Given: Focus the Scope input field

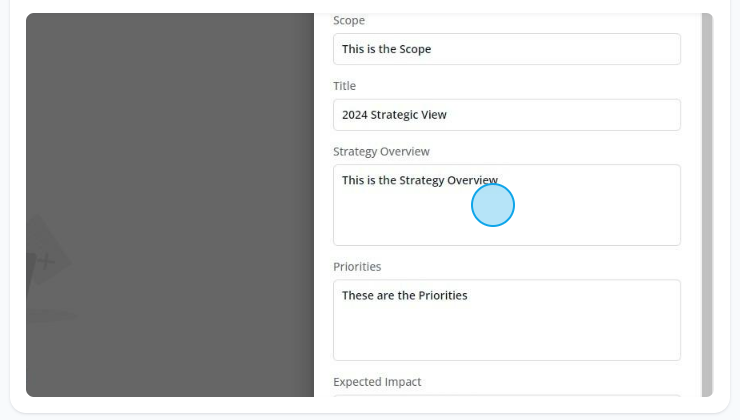Looking at the screenshot, I should click(x=507, y=49).
